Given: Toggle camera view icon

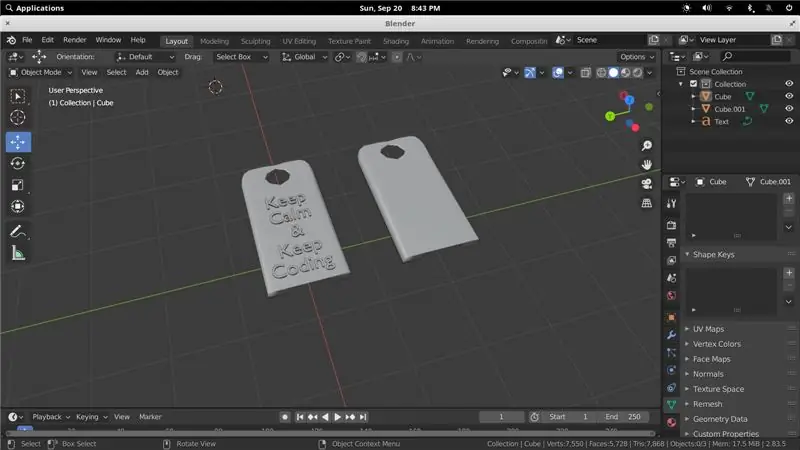Looking at the screenshot, I should click(647, 184).
